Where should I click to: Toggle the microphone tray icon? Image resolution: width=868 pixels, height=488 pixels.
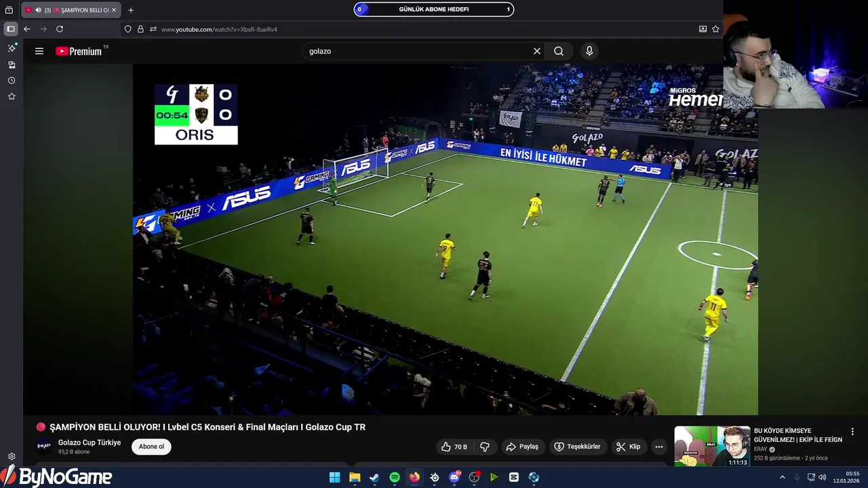click(797, 477)
